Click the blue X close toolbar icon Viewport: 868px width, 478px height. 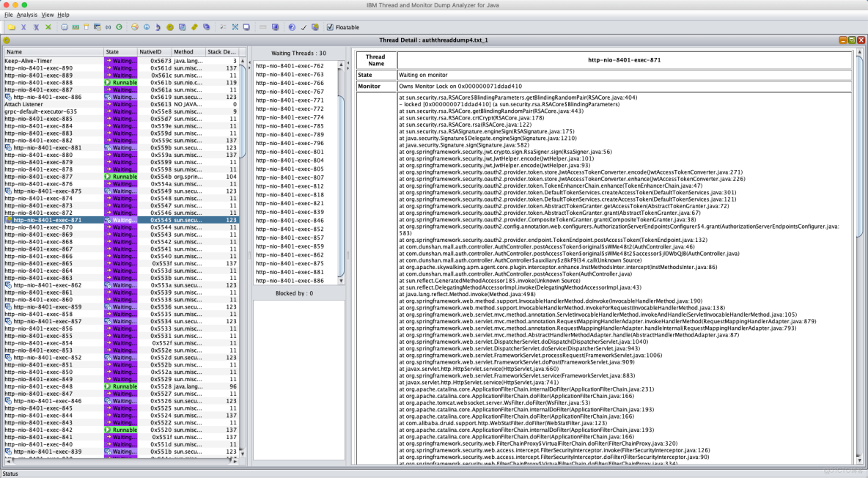click(23, 27)
